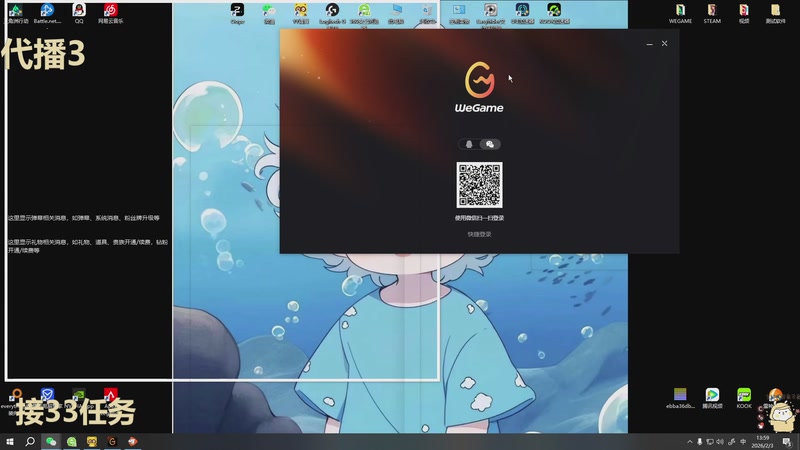Open the WEGAME folder on the desktop
Screen dimensions: 800x450
[x=680, y=14]
